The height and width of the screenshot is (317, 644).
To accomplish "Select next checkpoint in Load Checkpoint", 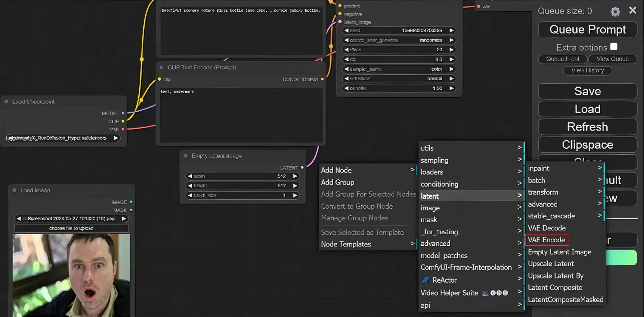I will click(116, 138).
